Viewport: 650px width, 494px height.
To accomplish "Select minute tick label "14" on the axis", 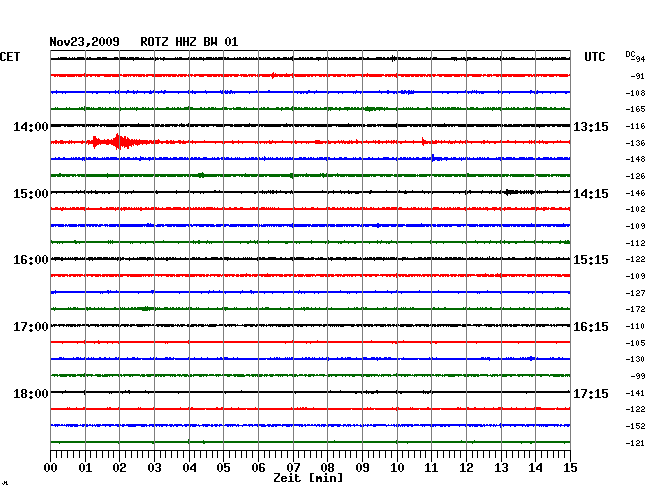I will pos(535,468).
